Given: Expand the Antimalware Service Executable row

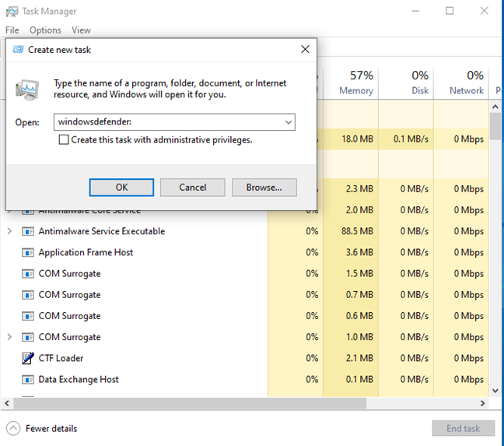Looking at the screenshot, I should click(9, 231).
